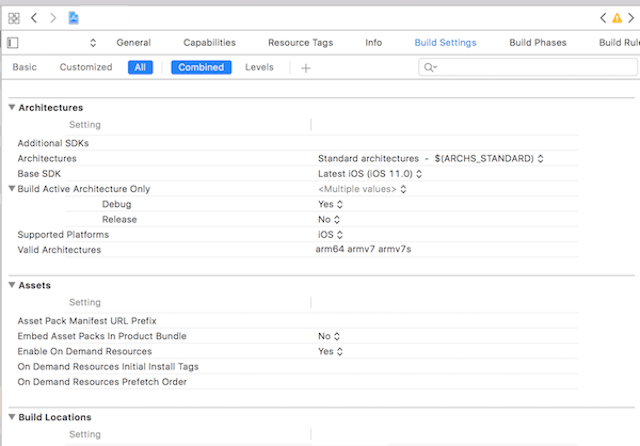Screen dimensions: 640x446
Task: Select the Combined view toggle
Action: pyautogui.click(x=201, y=68)
